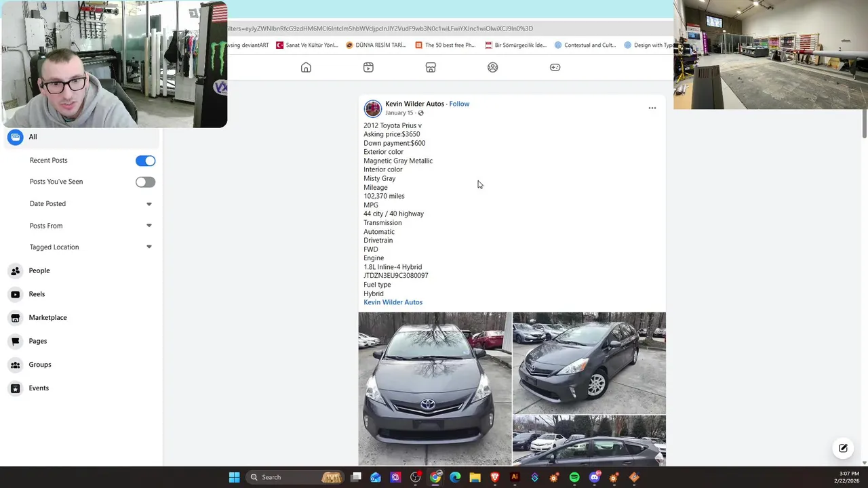Open The 50 best free Ph... bookmark

pos(445,45)
